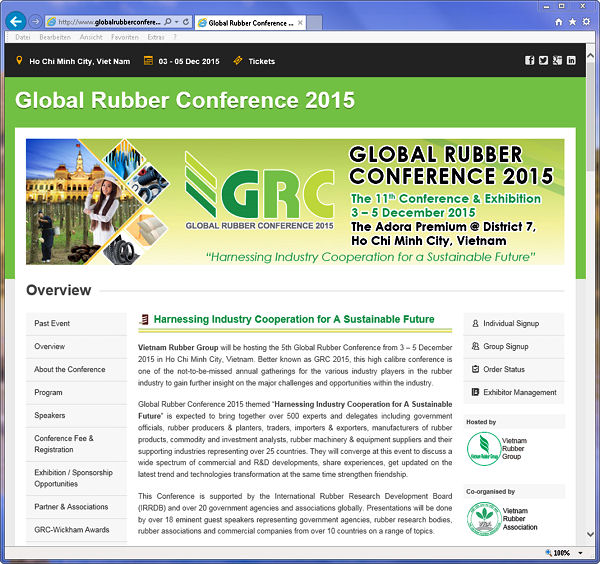Click the globalrubberconference URL address field
600x564 pixels.
109,22
